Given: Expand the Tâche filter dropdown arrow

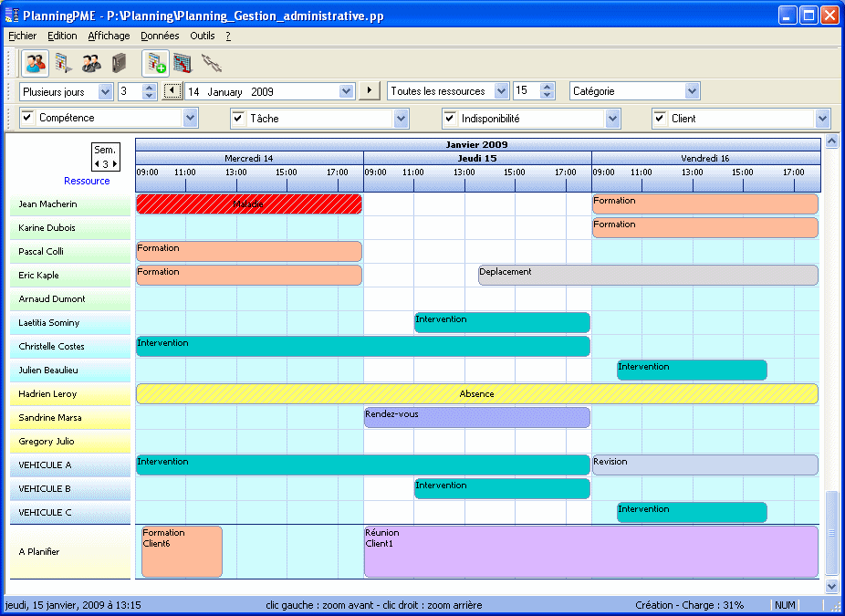Looking at the screenshot, I should pos(401,119).
